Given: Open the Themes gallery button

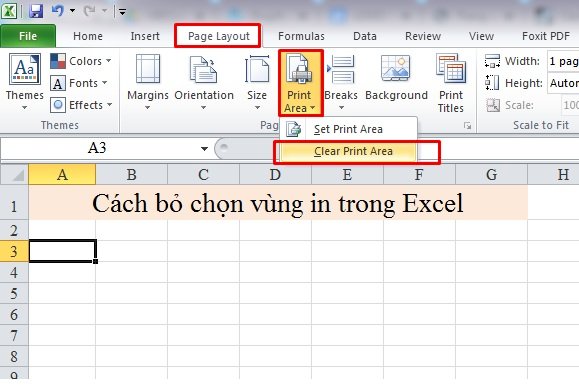Looking at the screenshot, I should pos(25,81).
